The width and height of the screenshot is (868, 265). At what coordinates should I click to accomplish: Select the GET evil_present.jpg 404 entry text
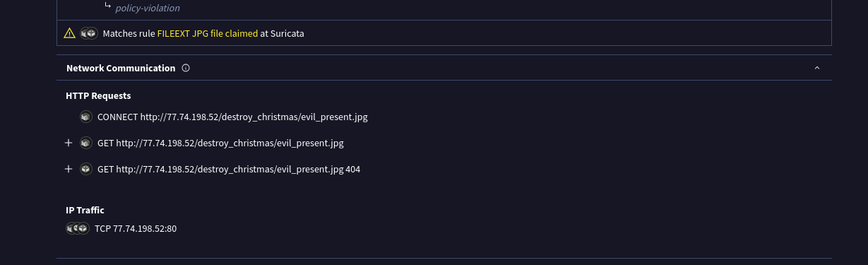coord(229,169)
